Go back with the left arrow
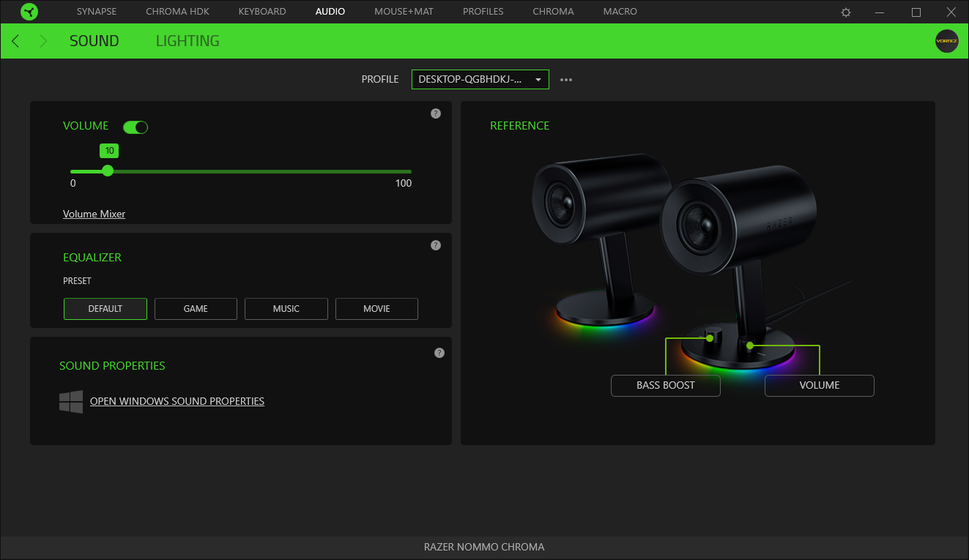The height and width of the screenshot is (560, 969). click(x=15, y=41)
